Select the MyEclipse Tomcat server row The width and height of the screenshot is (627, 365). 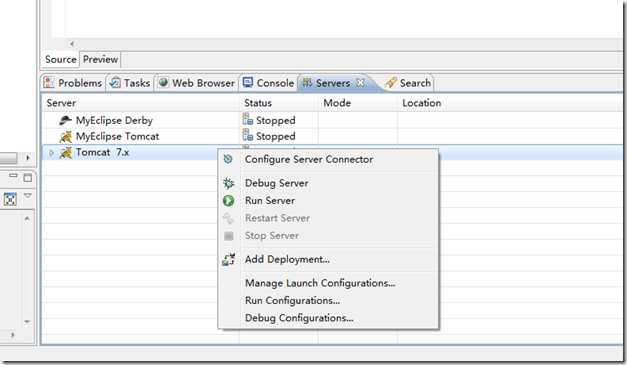coord(332,136)
